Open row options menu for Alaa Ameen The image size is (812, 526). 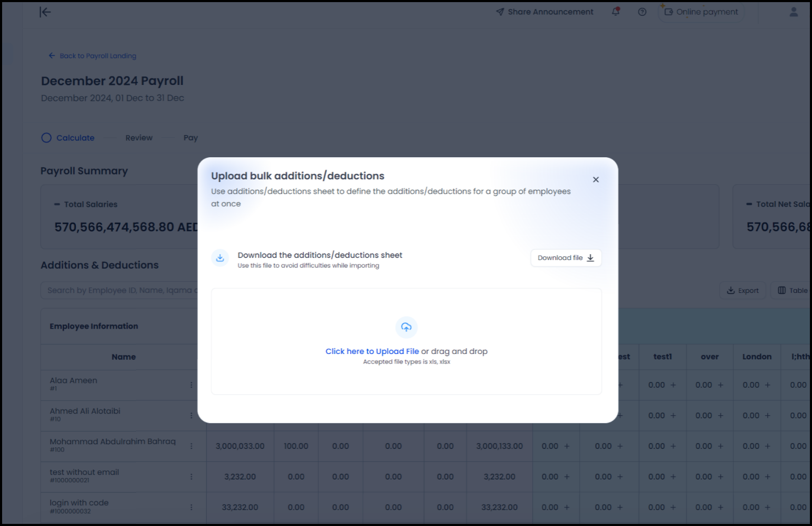191,385
